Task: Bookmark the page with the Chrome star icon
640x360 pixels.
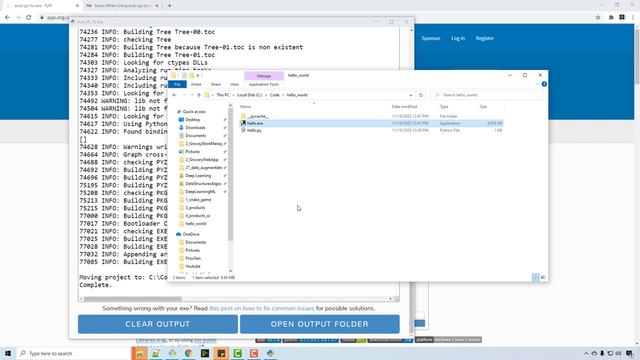Action: coord(598,18)
